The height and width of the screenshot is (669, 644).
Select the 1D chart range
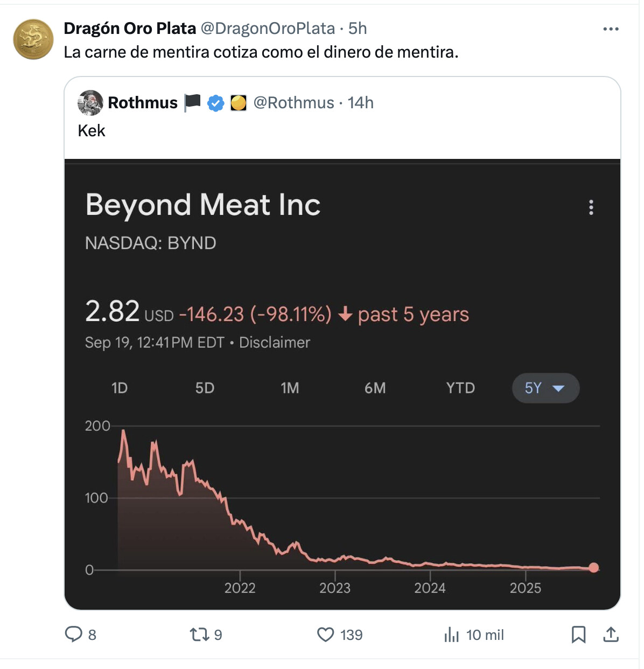click(120, 388)
